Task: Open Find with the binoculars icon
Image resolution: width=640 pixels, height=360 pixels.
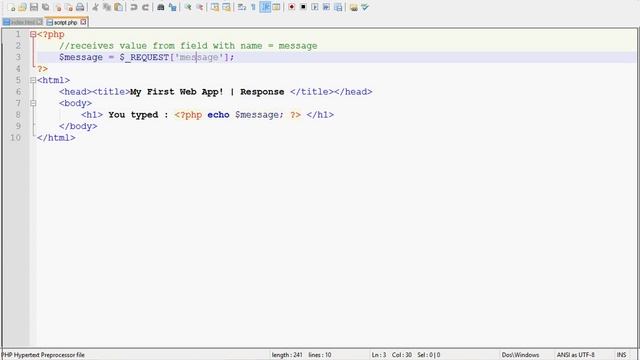Action: (161, 7)
